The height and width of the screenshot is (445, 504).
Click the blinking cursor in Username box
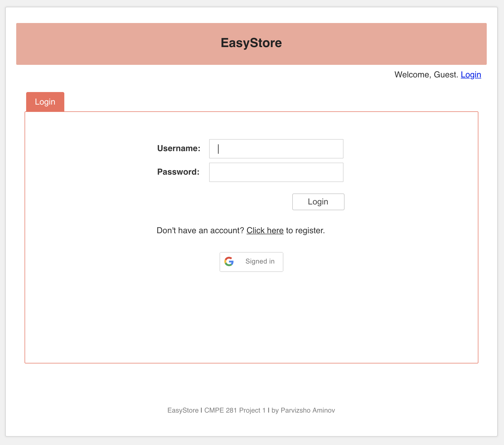[218, 149]
